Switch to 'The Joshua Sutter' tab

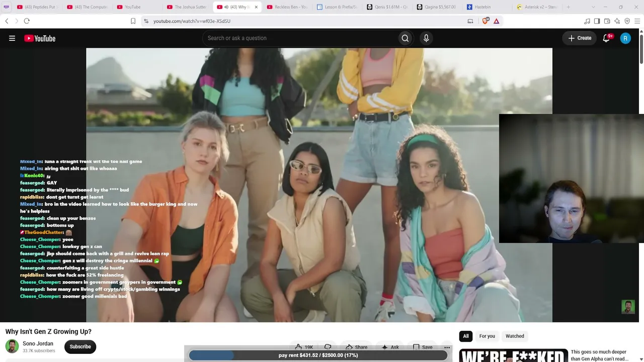[187, 7]
